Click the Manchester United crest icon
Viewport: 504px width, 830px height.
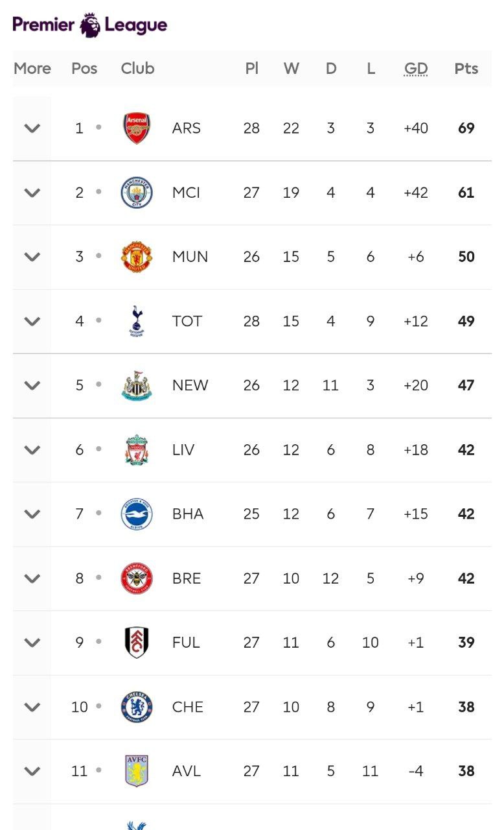[x=137, y=257]
